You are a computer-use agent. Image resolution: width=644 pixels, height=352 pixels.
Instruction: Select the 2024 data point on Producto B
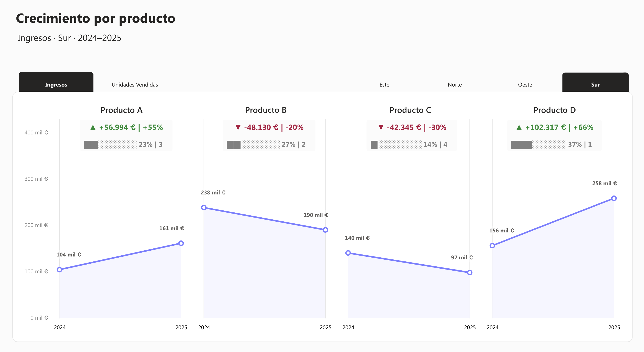pyautogui.click(x=204, y=207)
